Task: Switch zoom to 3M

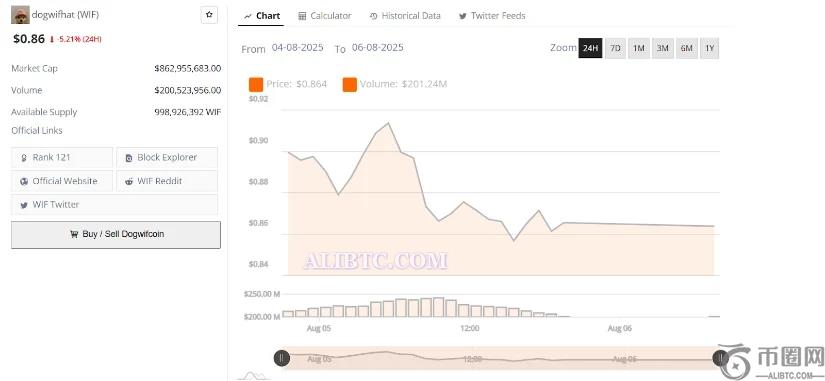Action: 663,48
